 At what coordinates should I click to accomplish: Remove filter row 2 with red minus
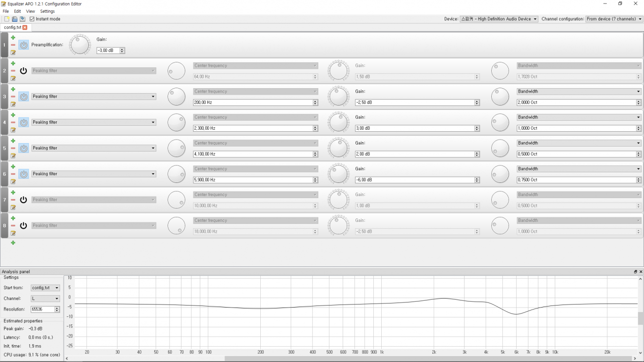point(13,70)
